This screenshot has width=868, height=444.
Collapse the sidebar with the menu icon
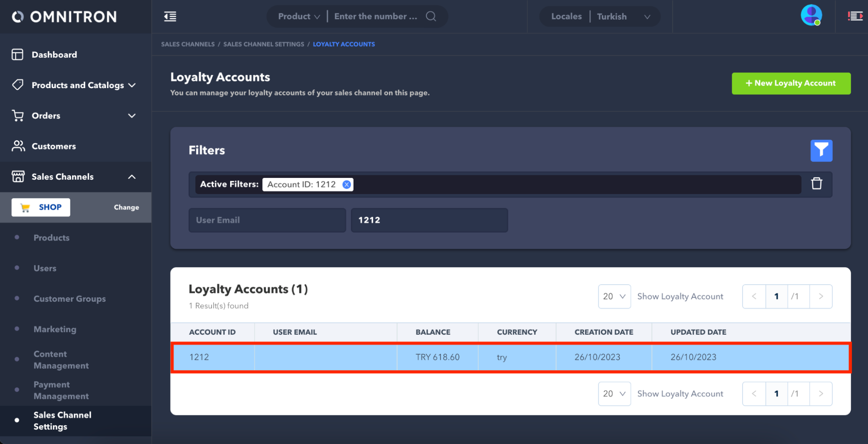[x=170, y=16]
